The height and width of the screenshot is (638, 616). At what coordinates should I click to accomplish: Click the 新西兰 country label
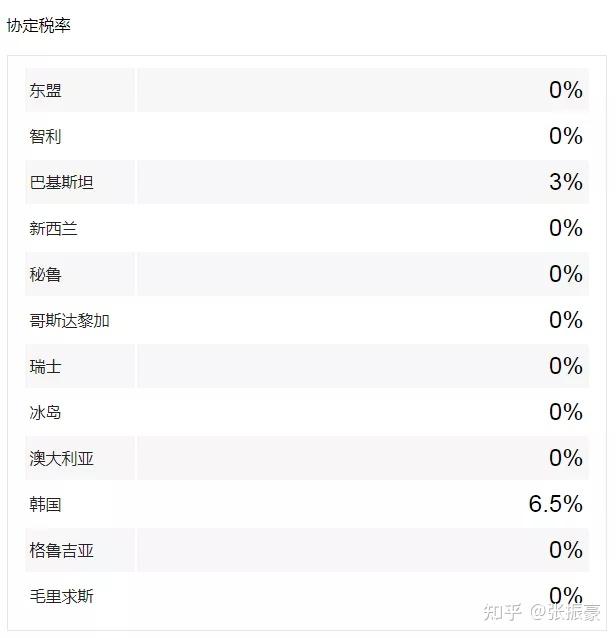[54, 229]
